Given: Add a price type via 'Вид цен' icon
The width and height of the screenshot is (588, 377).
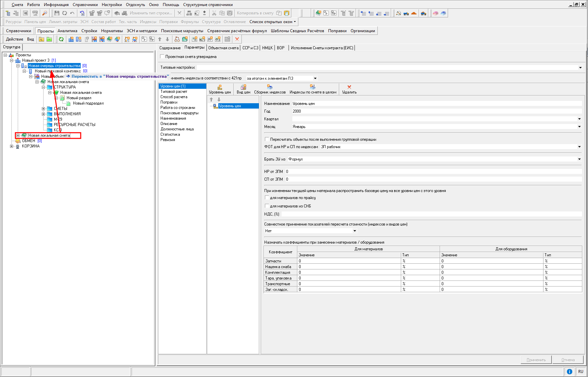Looking at the screenshot, I should [x=243, y=89].
